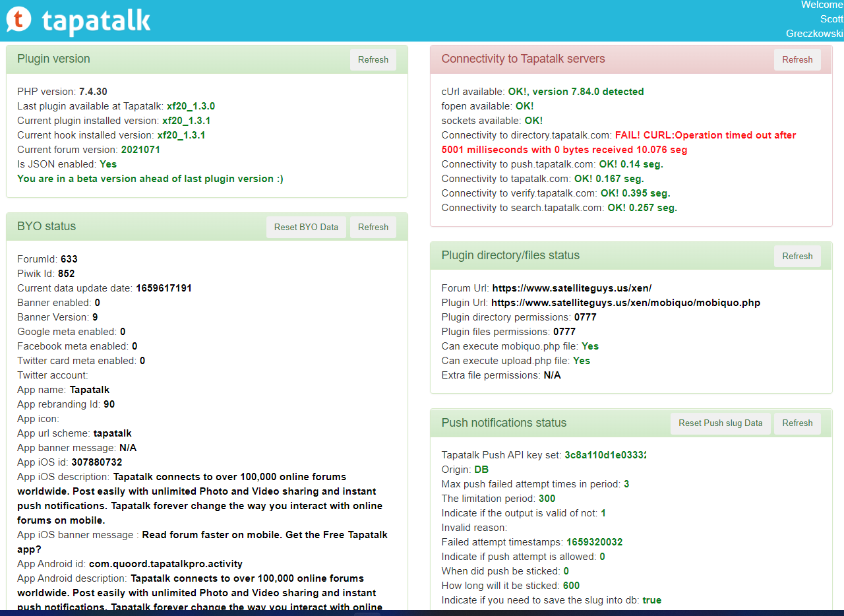Viewport: 844px width, 616px height.
Task: Click Current data update date 1659617191
Action: click(164, 288)
